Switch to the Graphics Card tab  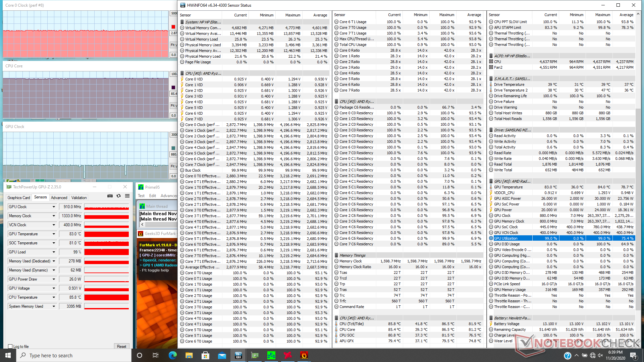19,198
